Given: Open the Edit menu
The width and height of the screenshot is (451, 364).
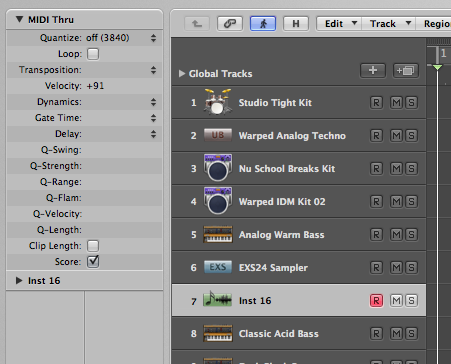Looking at the screenshot, I should (339, 24).
